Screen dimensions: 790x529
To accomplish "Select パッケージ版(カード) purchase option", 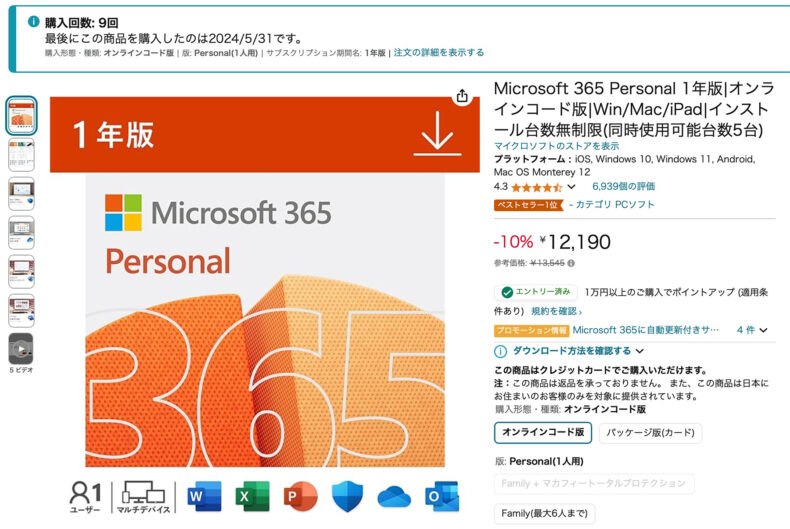I will coord(650,433).
